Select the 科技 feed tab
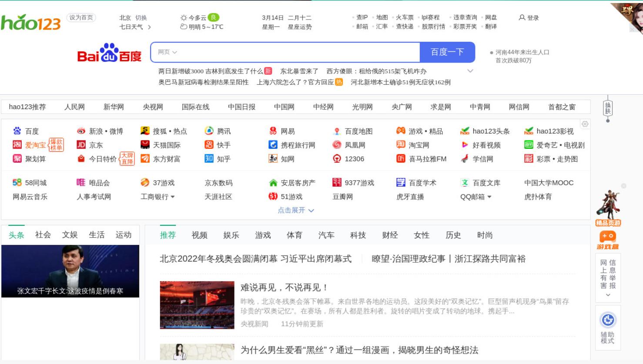The width and height of the screenshot is (643, 364). [358, 235]
